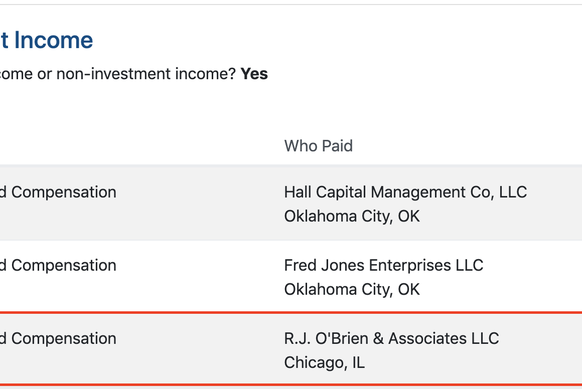Click the "Who Paid" column header
This screenshot has height=392, width=582.
[x=319, y=146]
